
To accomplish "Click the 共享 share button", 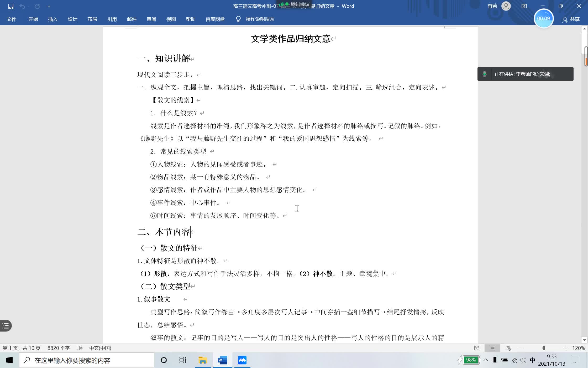I will (571, 19).
